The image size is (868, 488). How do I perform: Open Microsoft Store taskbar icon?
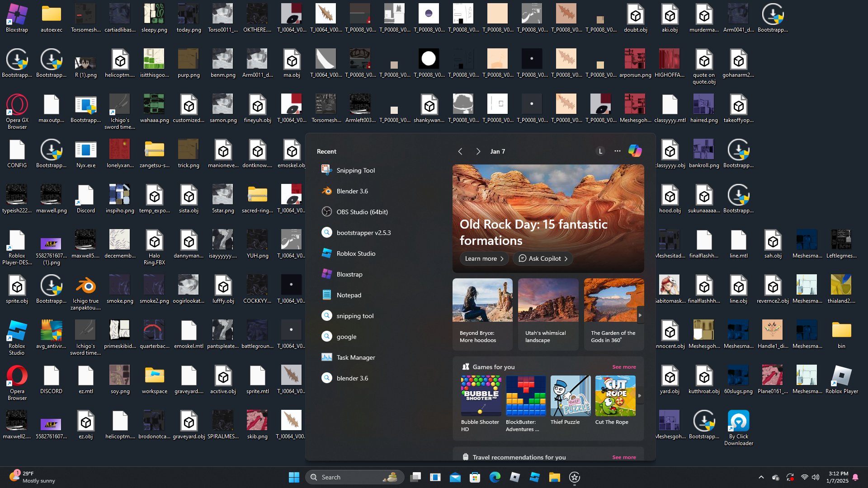click(475, 477)
